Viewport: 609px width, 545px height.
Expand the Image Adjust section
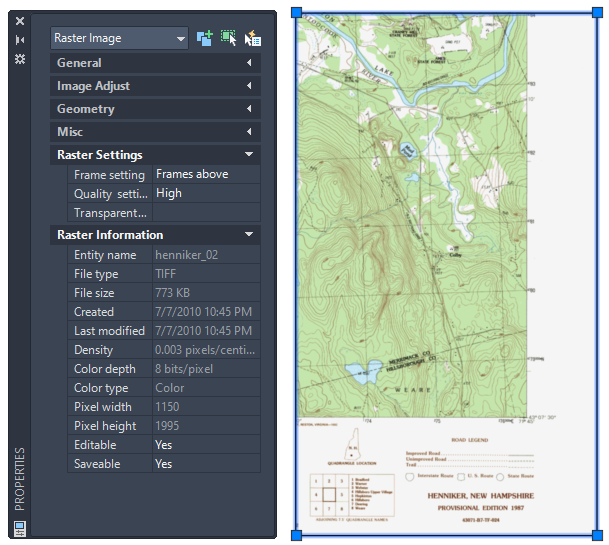tap(155, 86)
